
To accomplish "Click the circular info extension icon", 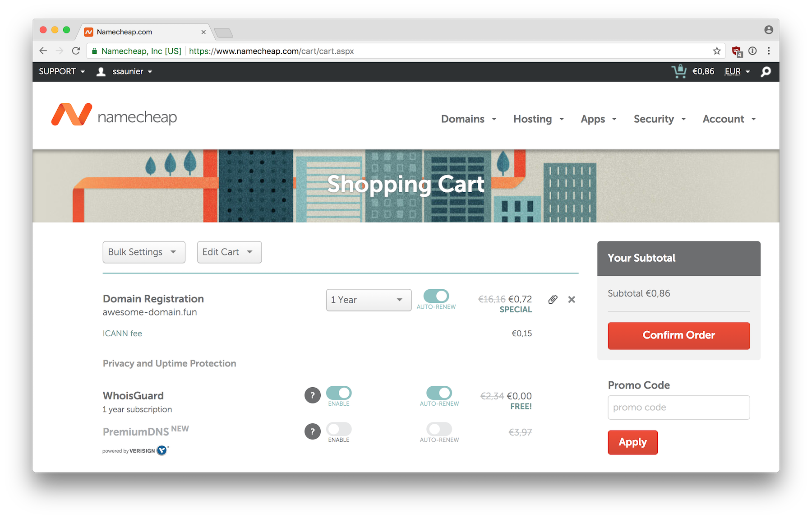I will (x=752, y=51).
